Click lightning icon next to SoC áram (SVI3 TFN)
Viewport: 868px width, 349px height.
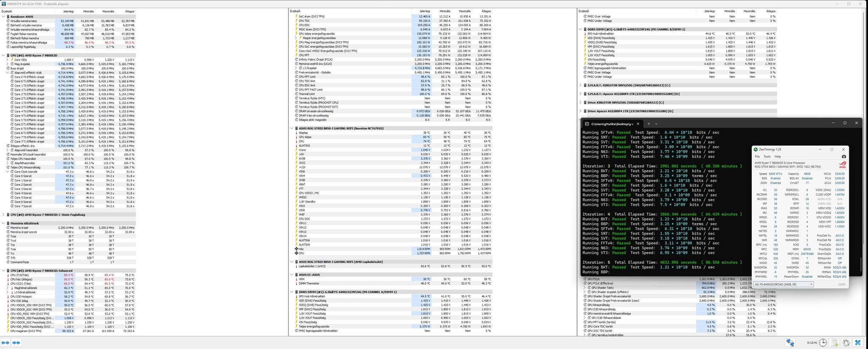coord(296,17)
